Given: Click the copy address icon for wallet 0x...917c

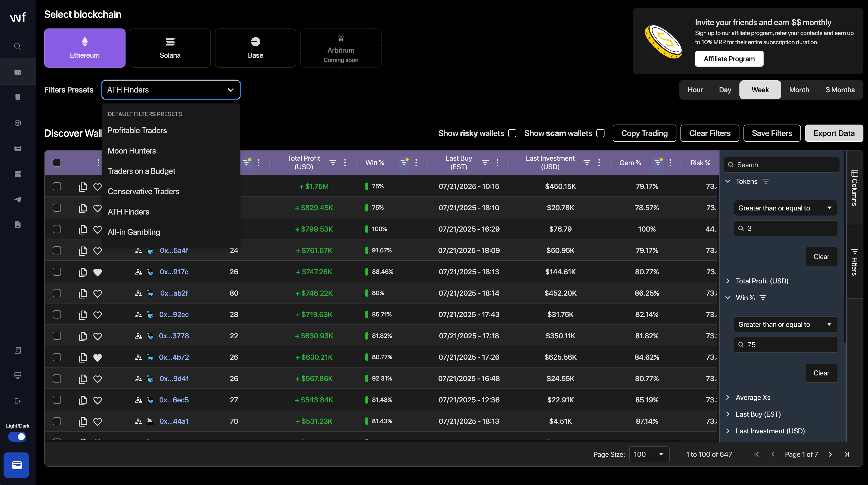Looking at the screenshot, I should 83,272.
